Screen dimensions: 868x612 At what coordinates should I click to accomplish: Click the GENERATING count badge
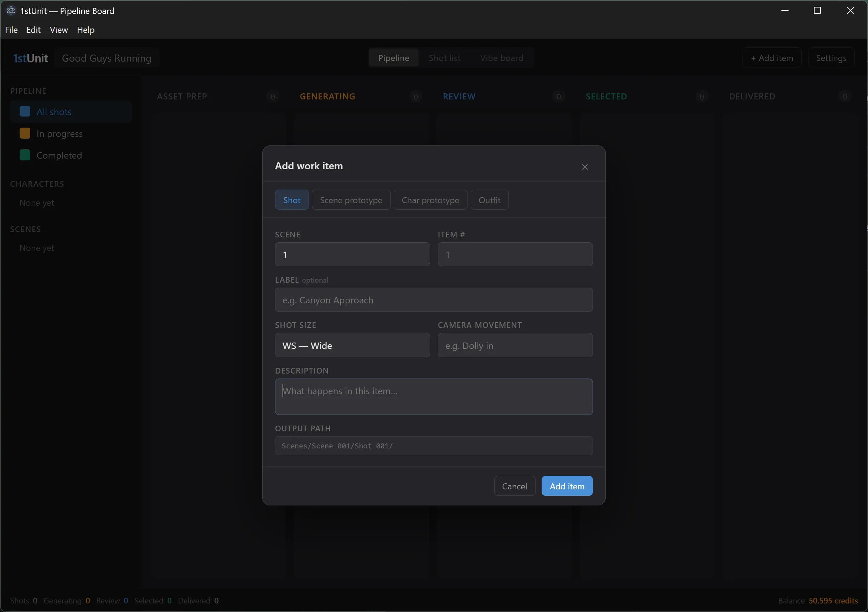click(415, 97)
